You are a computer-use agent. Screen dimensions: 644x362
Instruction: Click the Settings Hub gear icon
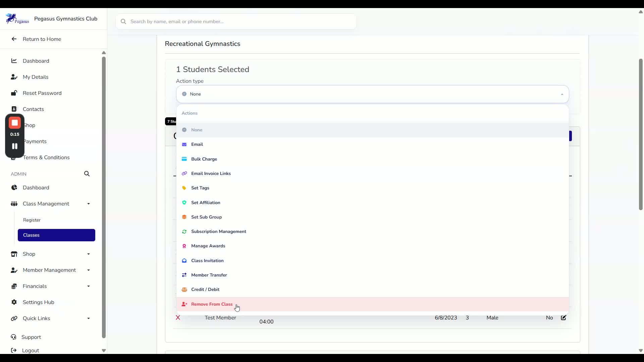click(14, 302)
